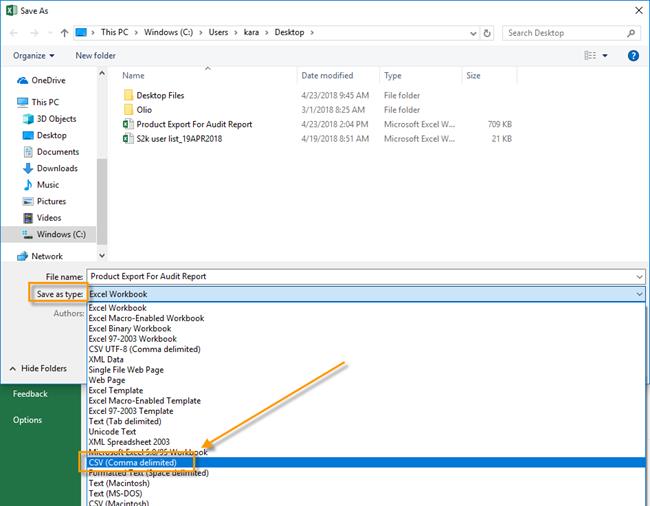The width and height of the screenshot is (650, 506).
Task: Refresh the Desktop folder listing
Action: click(487, 33)
